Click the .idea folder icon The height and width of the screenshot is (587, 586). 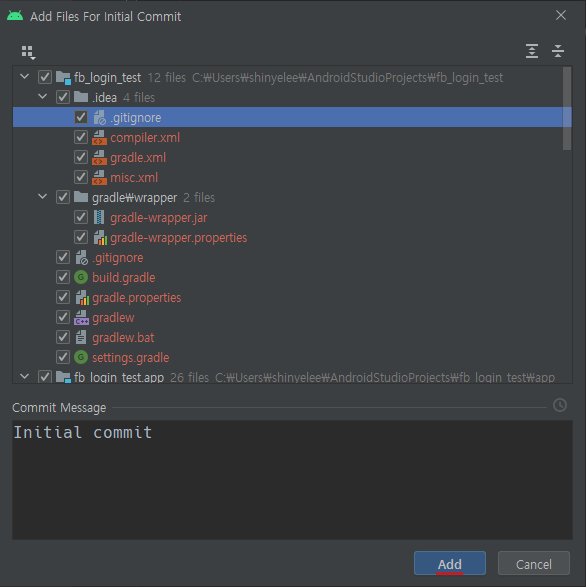tap(81, 97)
